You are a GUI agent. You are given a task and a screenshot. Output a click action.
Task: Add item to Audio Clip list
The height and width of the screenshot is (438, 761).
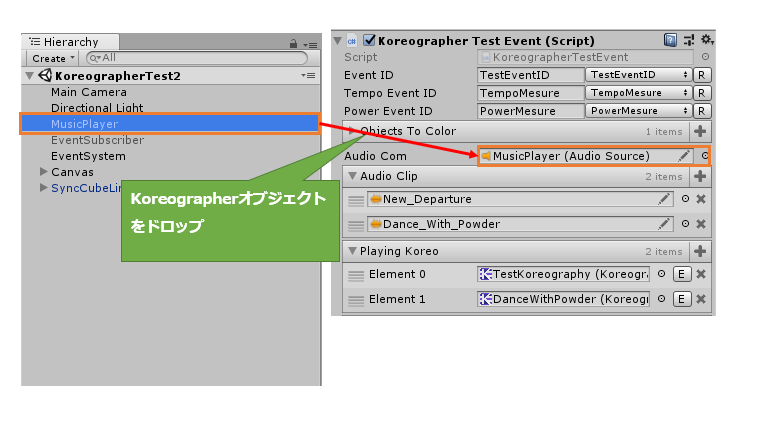tap(700, 176)
